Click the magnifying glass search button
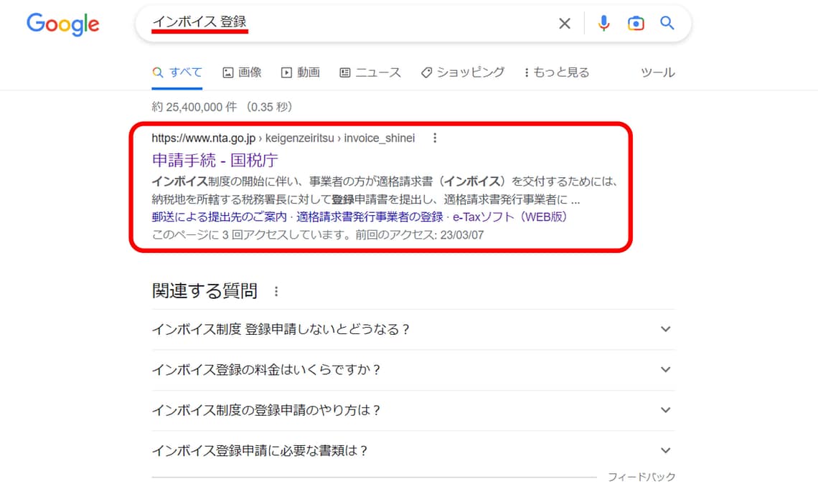This screenshot has height=504, width=818. (x=667, y=24)
